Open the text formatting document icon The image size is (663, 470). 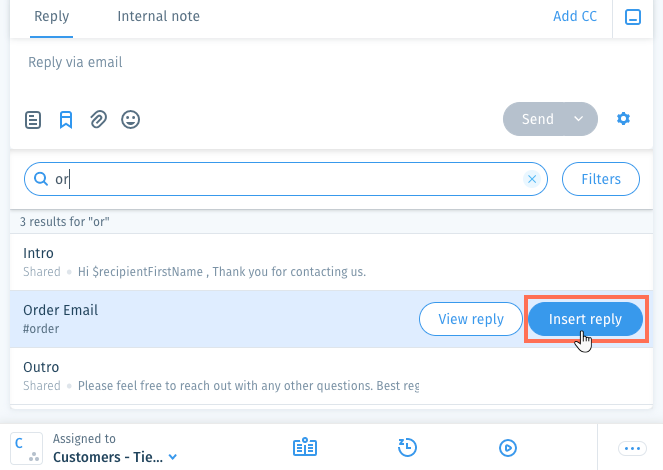click(x=33, y=120)
